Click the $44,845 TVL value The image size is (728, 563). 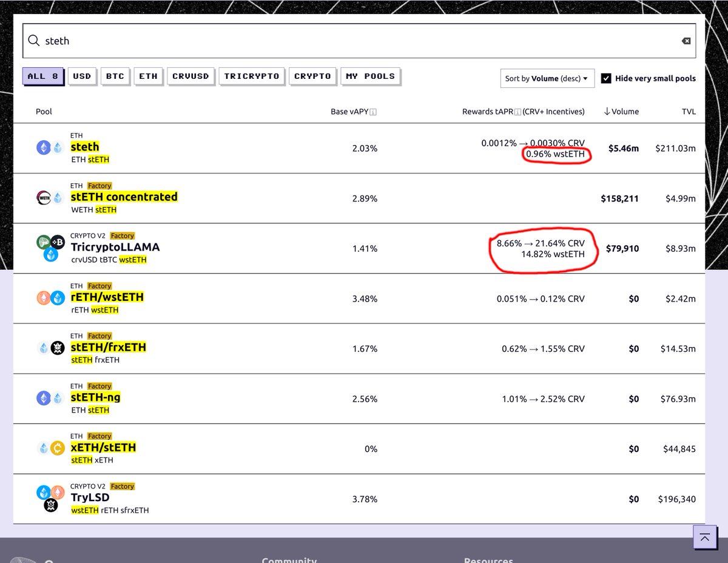pyautogui.click(x=679, y=449)
